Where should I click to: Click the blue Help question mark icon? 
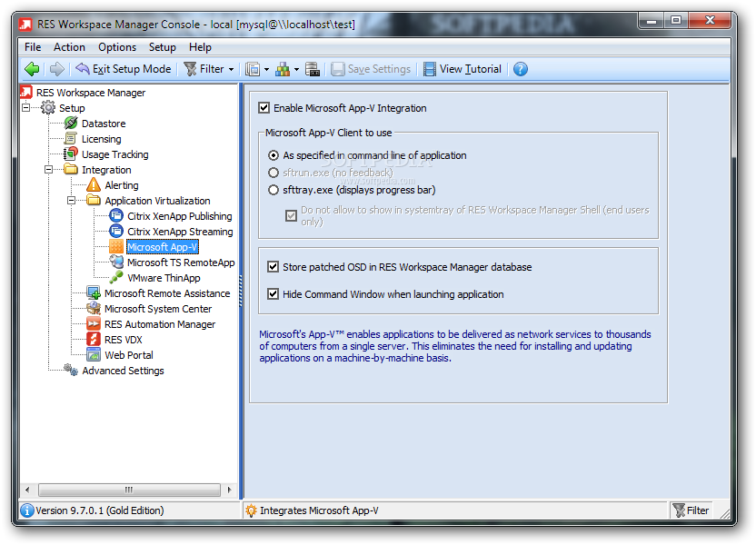tap(521, 69)
